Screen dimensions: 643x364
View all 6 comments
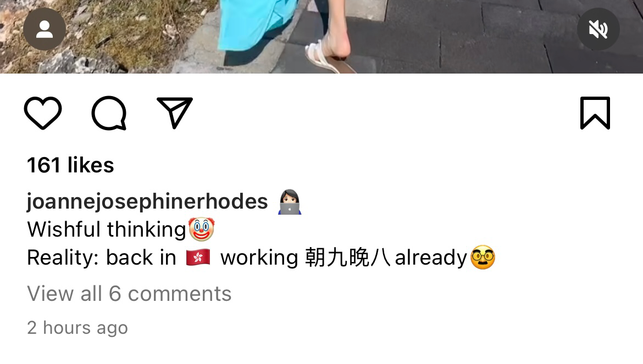click(129, 294)
